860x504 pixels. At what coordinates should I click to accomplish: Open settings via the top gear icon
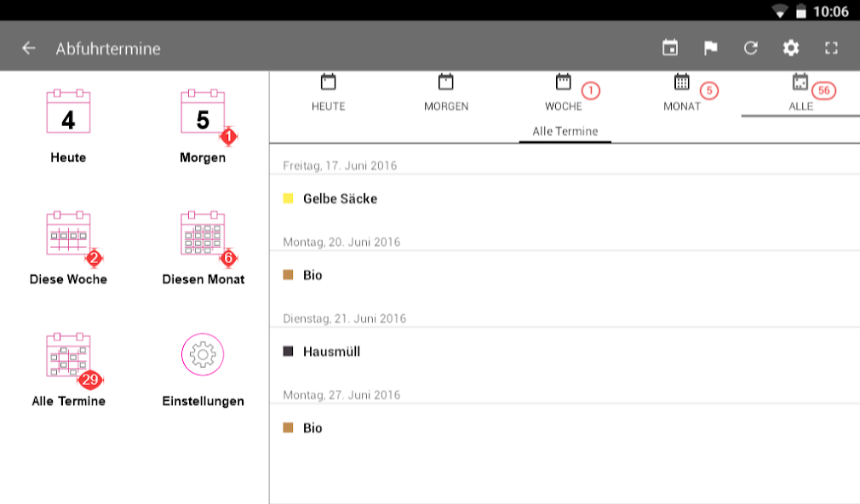790,49
